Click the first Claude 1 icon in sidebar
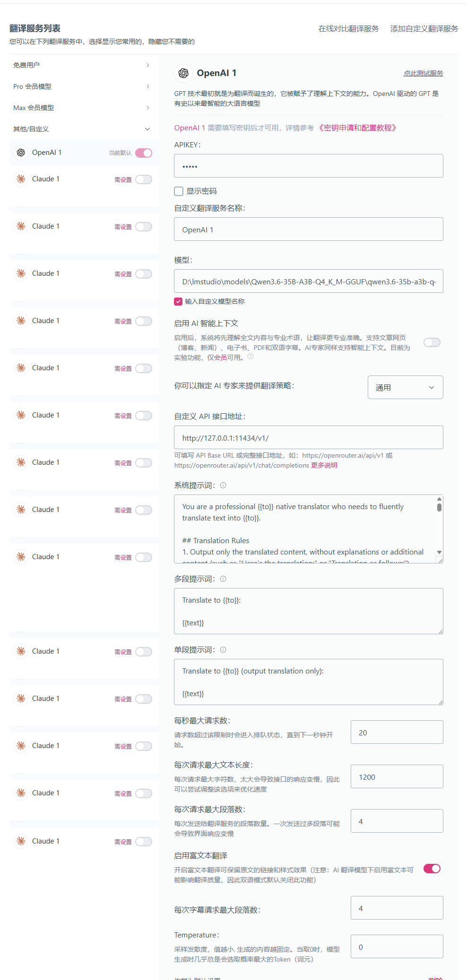This screenshot has height=980, width=467. point(21,179)
